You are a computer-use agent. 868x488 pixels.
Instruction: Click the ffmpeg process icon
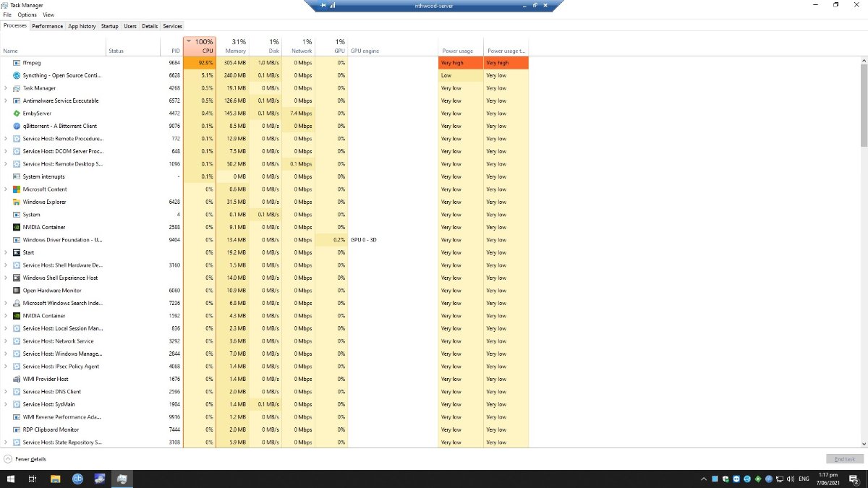click(17, 63)
